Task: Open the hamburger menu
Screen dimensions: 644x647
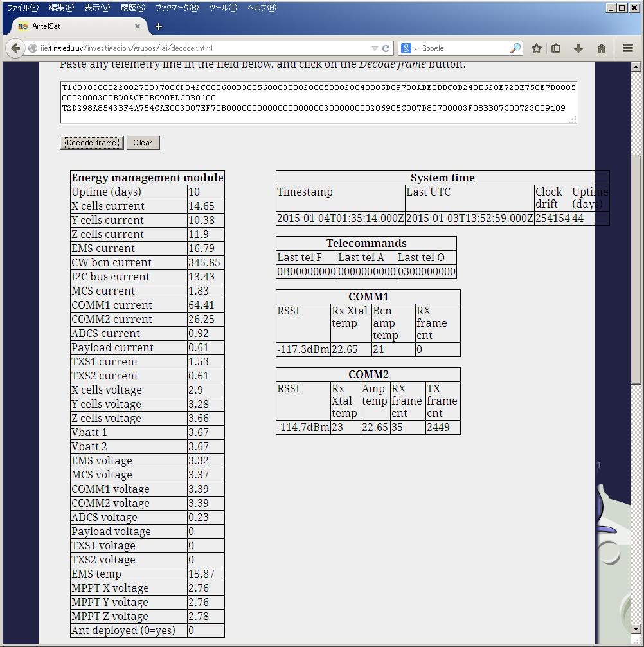Action: click(x=627, y=48)
